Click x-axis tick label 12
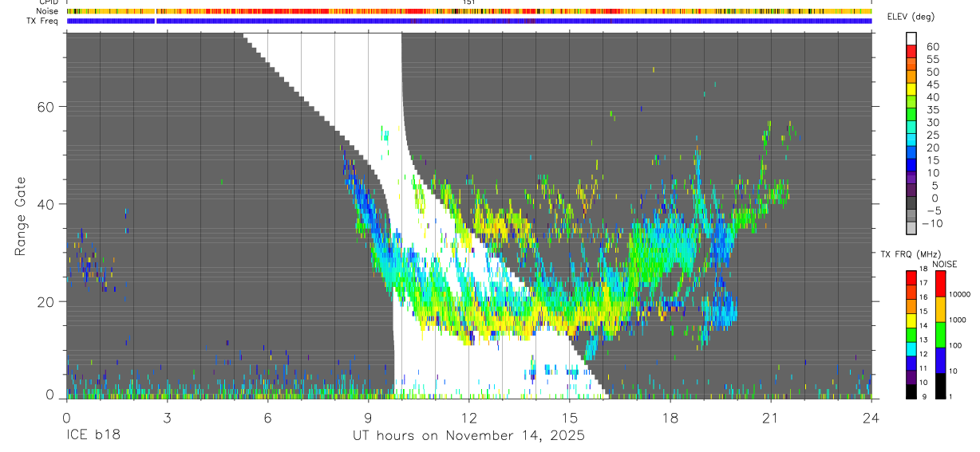980x452 pixels. tap(468, 418)
